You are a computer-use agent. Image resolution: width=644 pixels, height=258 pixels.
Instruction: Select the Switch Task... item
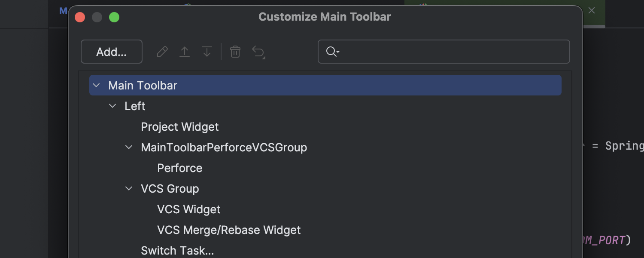coord(177,250)
